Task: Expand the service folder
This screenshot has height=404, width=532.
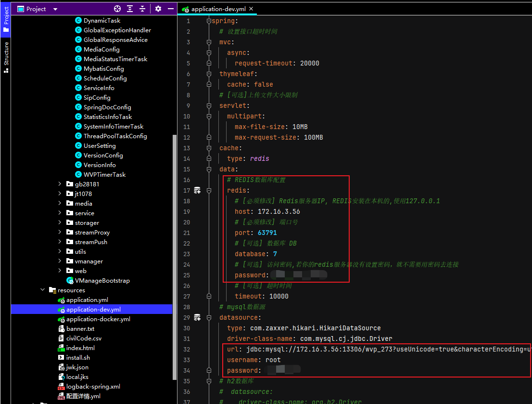Action: (x=60, y=213)
